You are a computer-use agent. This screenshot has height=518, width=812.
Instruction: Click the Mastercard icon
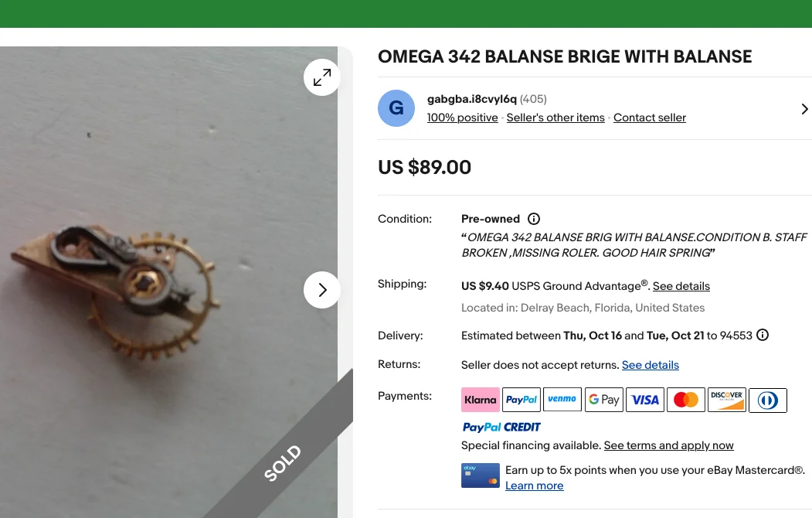tap(686, 400)
